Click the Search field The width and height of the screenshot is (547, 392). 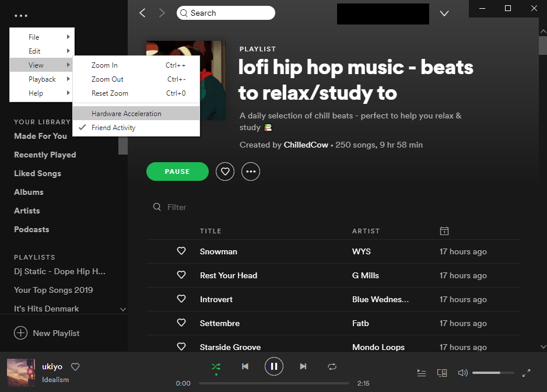point(226,13)
